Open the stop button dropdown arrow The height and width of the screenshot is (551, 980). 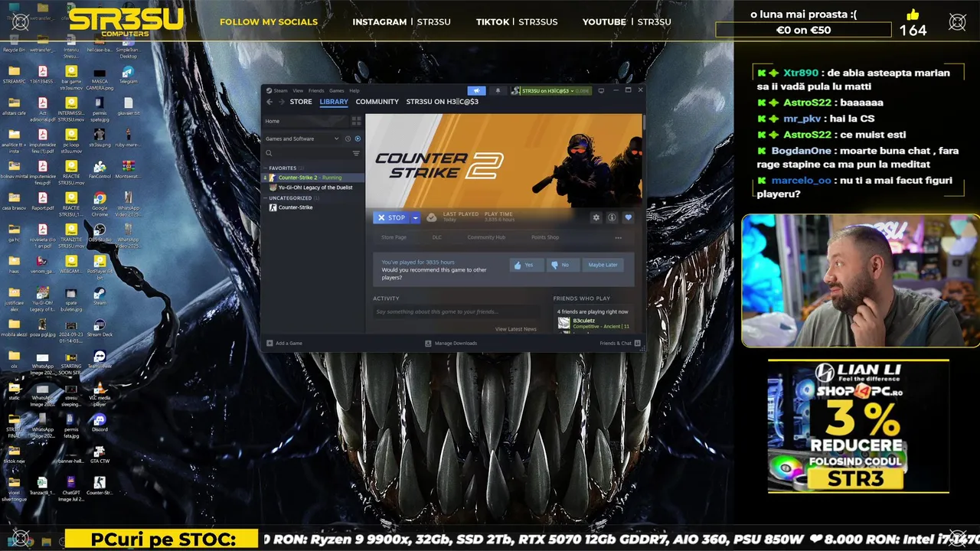tap(416, 217)
